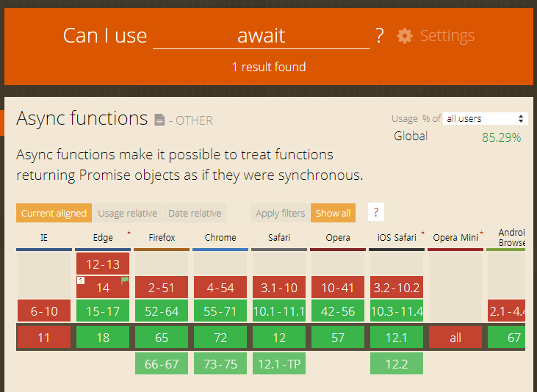537x392 pixels.
Task: Switch to Usage relative view
Action: [x=127, y=213]
